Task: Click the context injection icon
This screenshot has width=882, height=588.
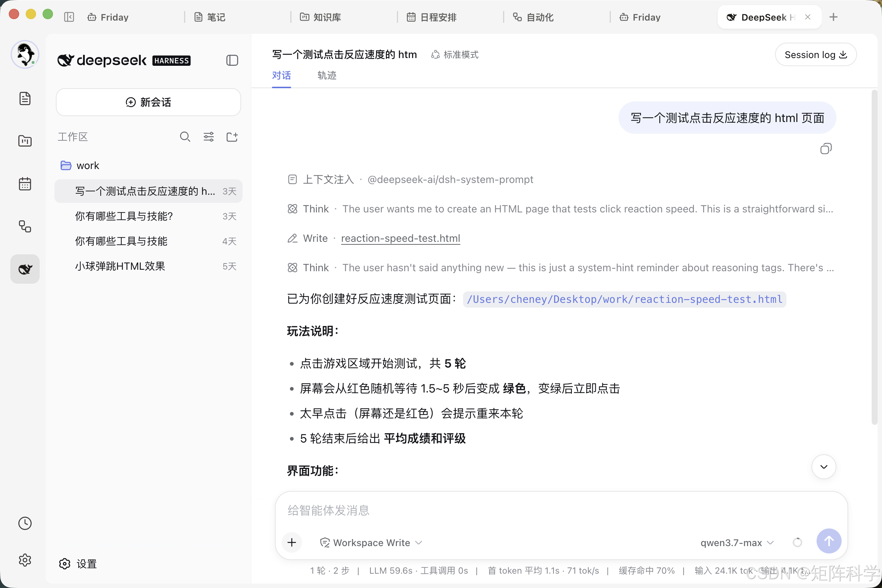Action: coord(293,179)
